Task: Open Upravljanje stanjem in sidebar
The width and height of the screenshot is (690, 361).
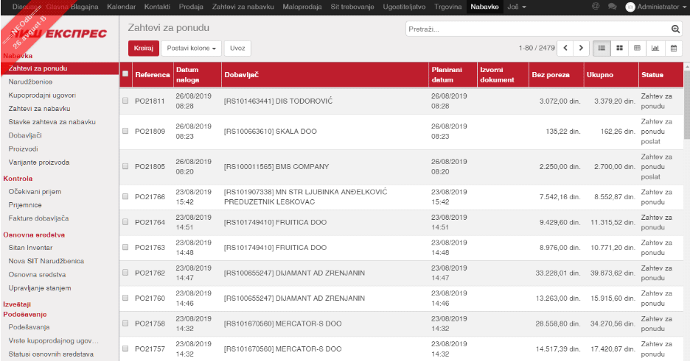Action: [40, 288]
